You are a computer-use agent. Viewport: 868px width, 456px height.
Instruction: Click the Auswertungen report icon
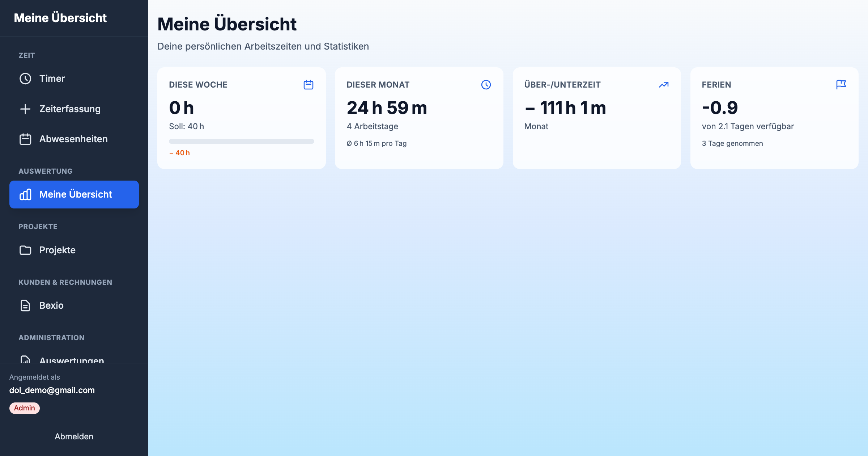(x=25, y=360)
